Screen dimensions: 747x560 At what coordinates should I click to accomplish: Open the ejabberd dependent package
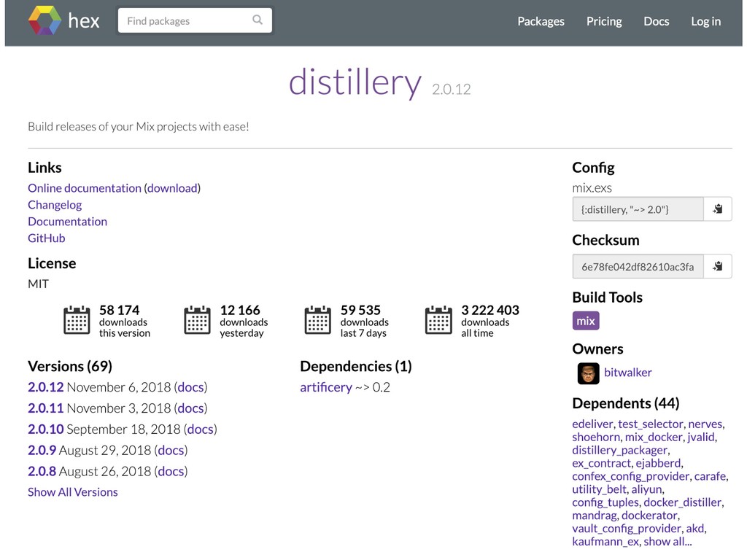point(658,463)
